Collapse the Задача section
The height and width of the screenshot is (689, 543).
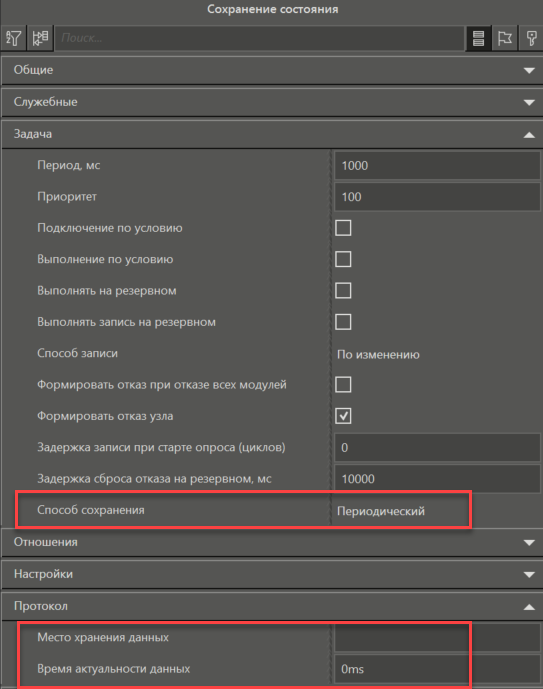coord(529,134)
